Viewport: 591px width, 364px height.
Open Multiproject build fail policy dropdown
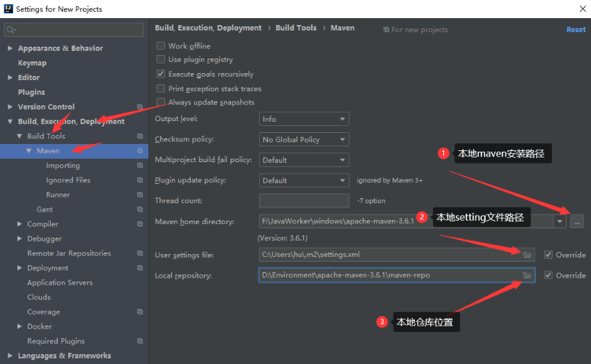(x=304, y=160)
